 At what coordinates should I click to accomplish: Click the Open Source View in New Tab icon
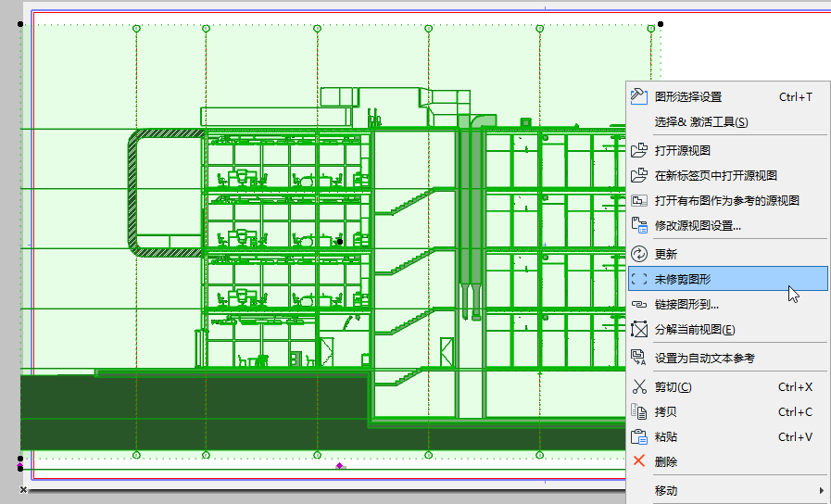[639, 175]
